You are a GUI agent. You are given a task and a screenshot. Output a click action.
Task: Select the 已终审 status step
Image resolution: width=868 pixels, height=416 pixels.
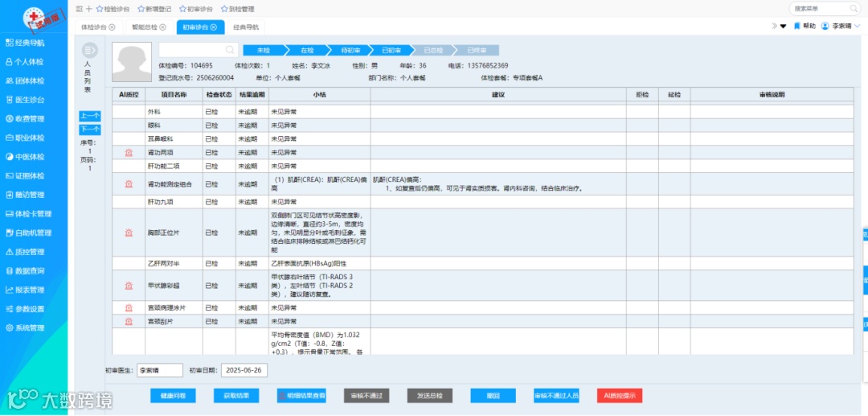click(x=477, y=50)
